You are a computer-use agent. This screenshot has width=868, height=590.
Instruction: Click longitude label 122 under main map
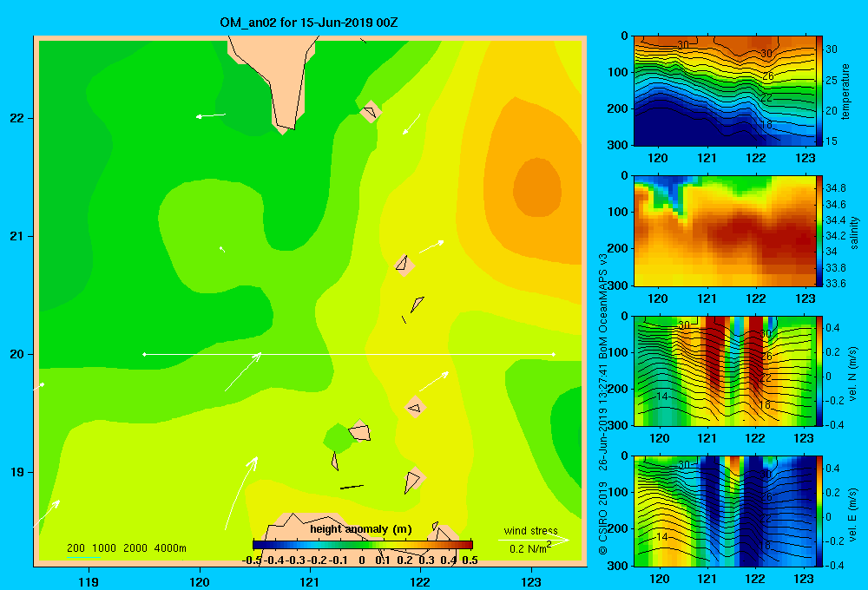421,581
